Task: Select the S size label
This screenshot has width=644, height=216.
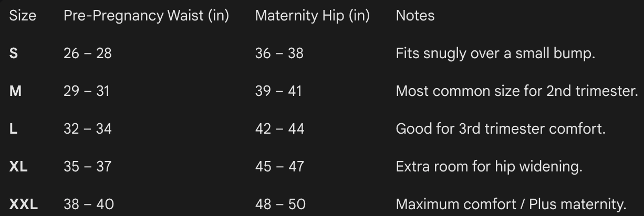Action: [x=14, y=53]
